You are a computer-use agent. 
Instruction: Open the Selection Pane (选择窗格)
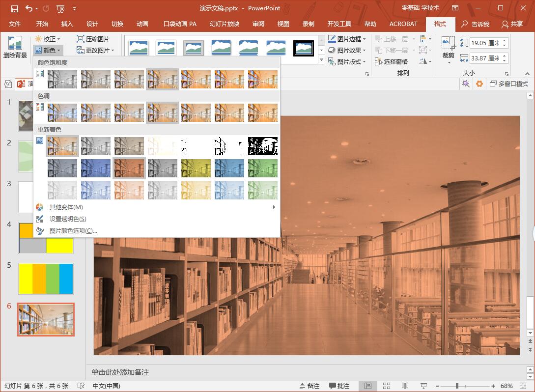[x=391, y=62]
